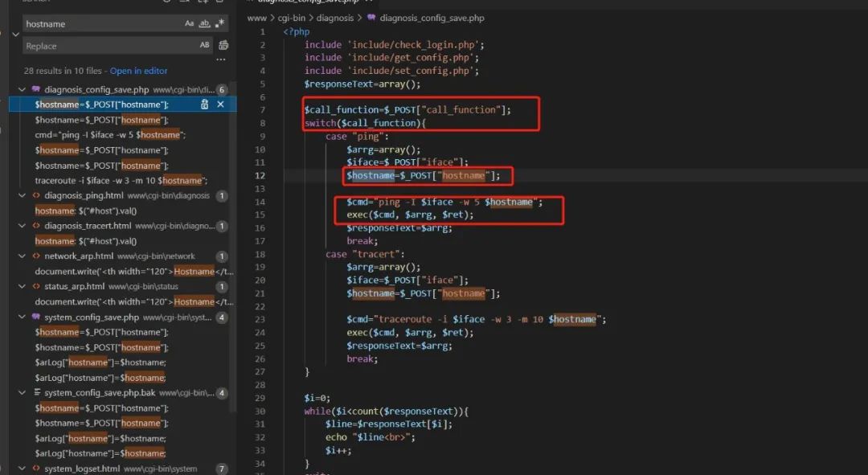The image size is (868, 475).
Task: Click the case "ping": line
Action: pos(357,136)
